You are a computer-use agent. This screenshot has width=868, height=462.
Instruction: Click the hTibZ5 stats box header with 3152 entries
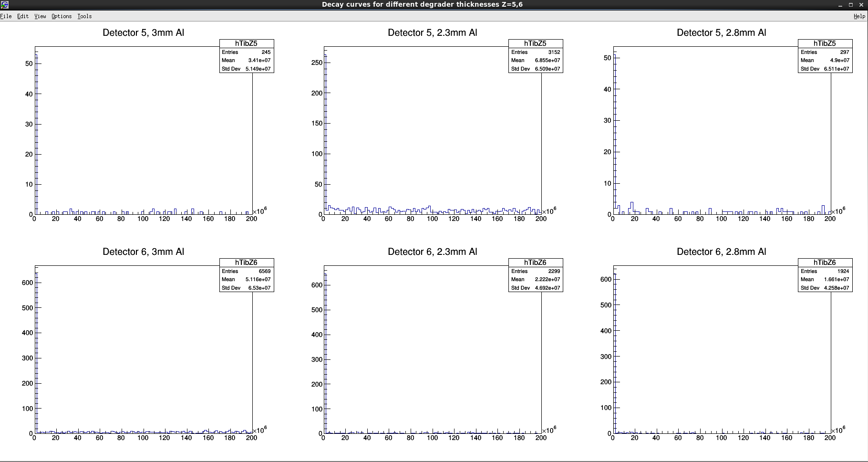point(535,43)
